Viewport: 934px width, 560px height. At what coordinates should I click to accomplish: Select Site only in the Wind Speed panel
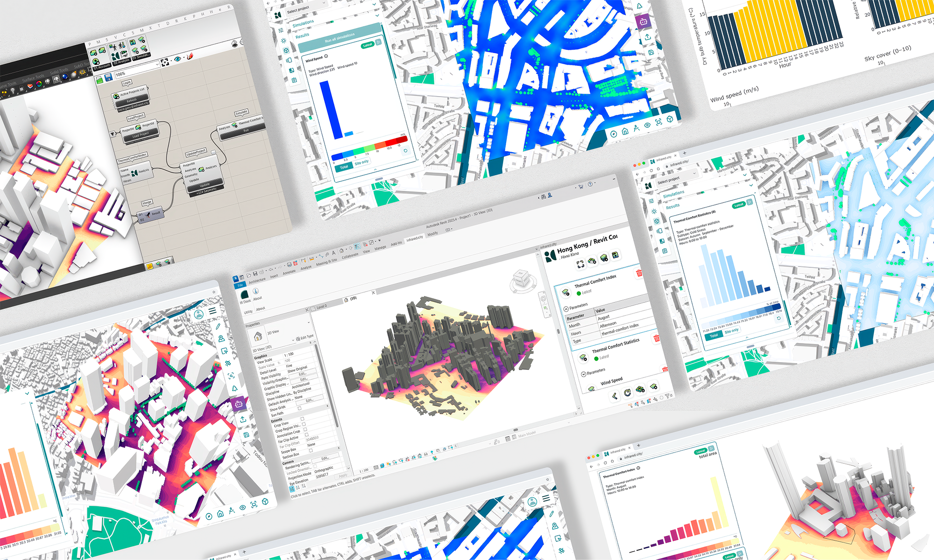(361, 162)
